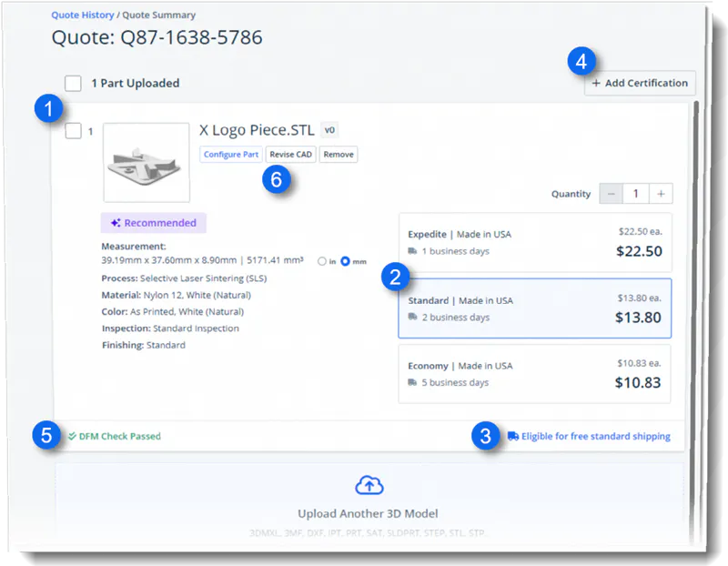Select inches measurement unit radio
Screen dimensions: 728x566
[322, 261]
